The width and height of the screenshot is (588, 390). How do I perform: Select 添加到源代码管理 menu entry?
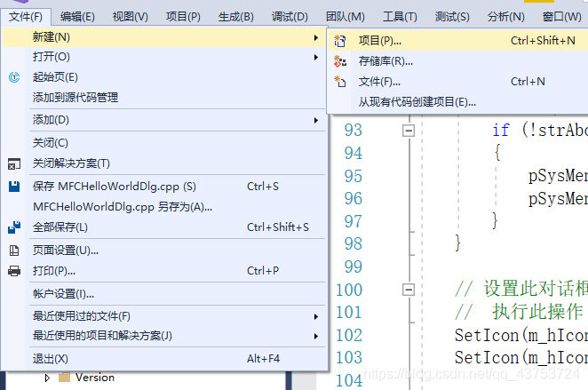[x=164, y=98]
